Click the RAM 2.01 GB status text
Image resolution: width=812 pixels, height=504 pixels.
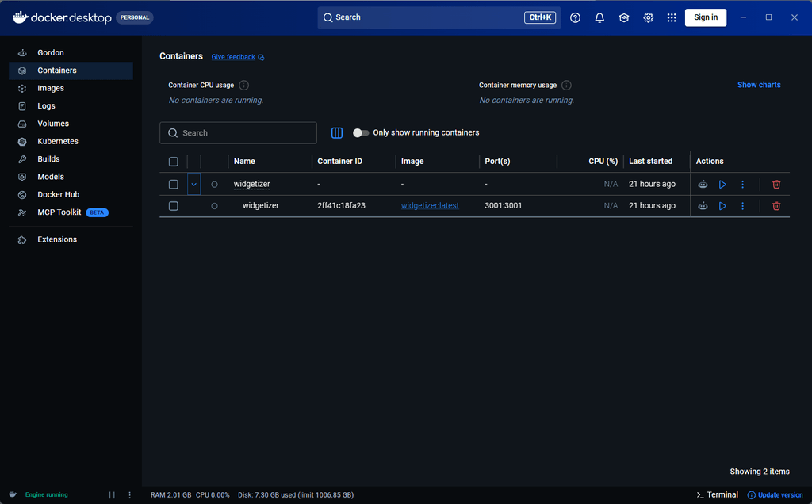click(x=171, y=495)
